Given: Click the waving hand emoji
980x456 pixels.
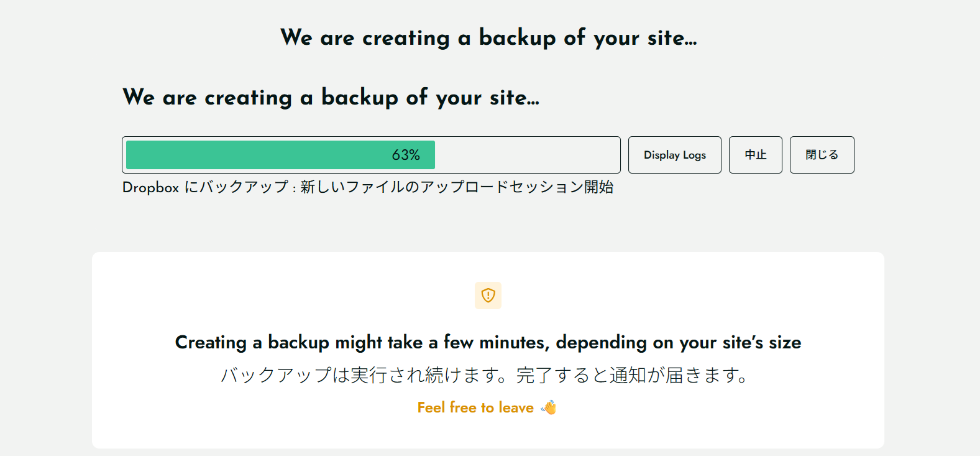Looking at the screenshot, I should tap(549, 407).
